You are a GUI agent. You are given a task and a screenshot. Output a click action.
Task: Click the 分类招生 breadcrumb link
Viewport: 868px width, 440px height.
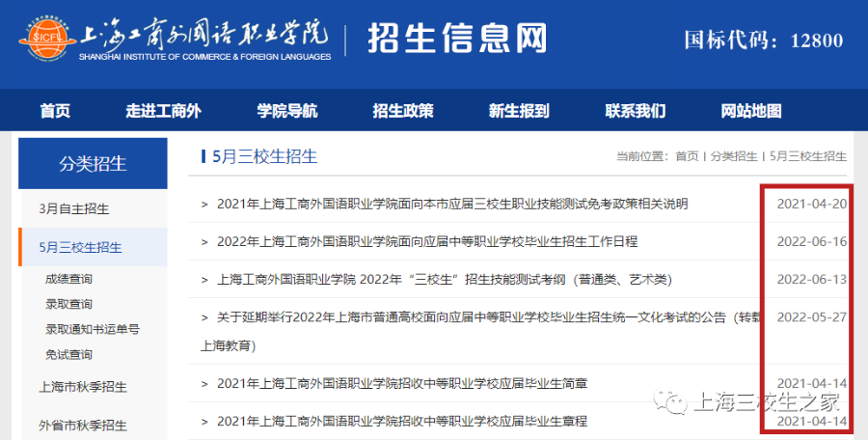(x=734, y=156)
